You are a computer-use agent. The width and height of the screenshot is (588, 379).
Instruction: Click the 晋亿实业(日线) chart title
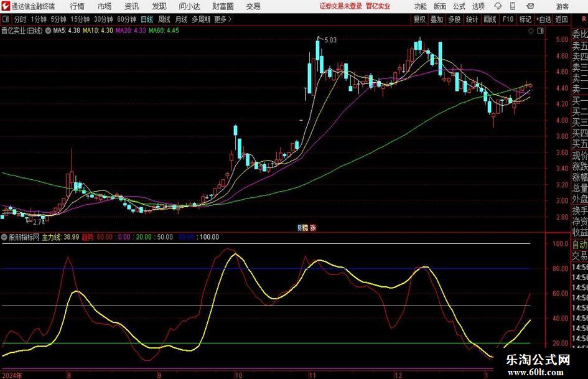point(22,30)
